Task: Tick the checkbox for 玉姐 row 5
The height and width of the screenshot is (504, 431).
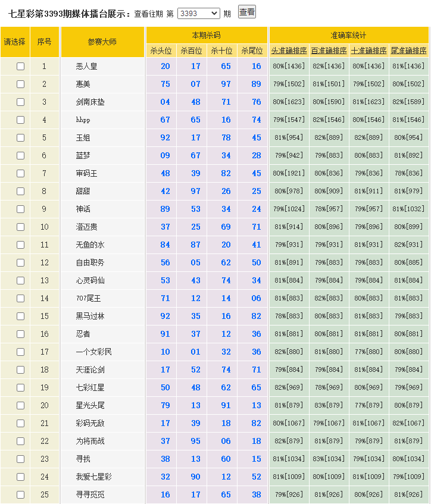Action: point(20,137)
